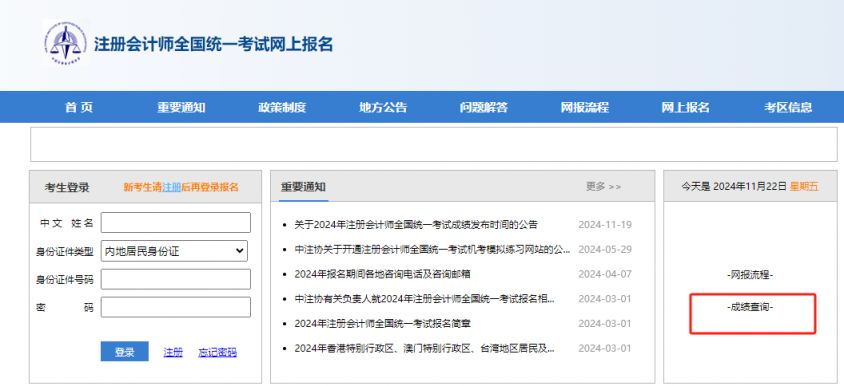Open the 身份证件类型 dropdown
844x386 pixels.
(174, 251)
